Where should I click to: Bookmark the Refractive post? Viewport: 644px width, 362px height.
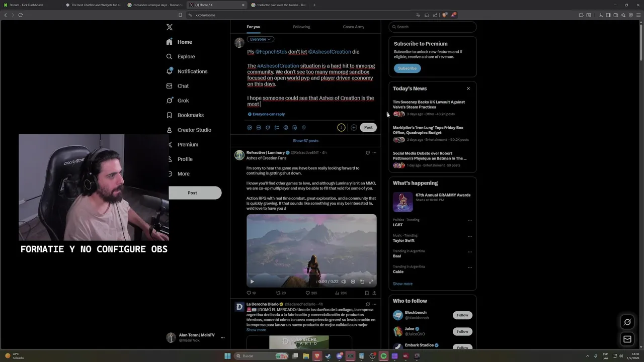(367, 293)
